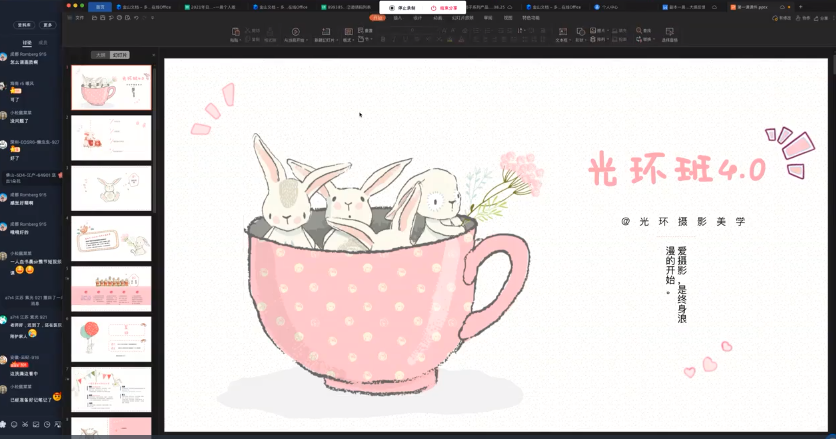Expand the Shapes dropdown arrow

585,40
